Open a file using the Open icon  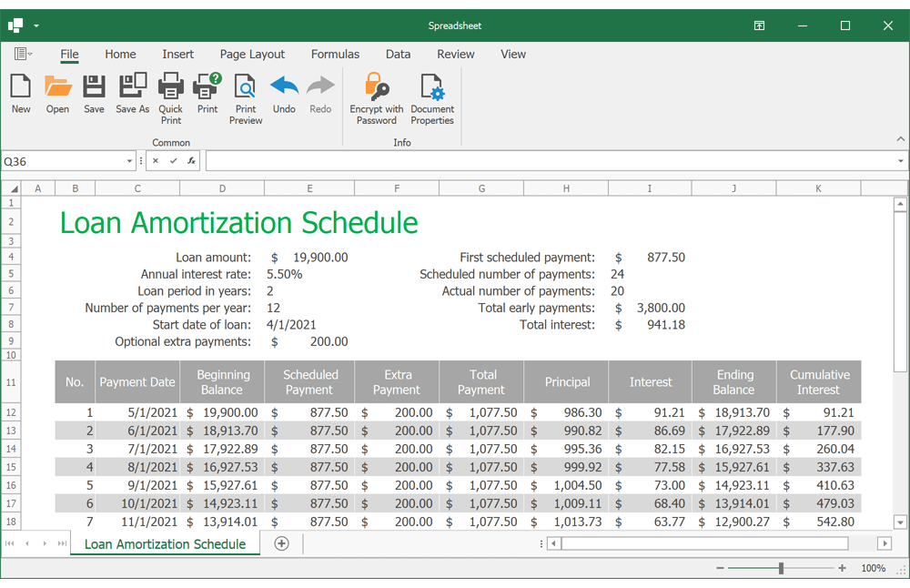(57, 91)
